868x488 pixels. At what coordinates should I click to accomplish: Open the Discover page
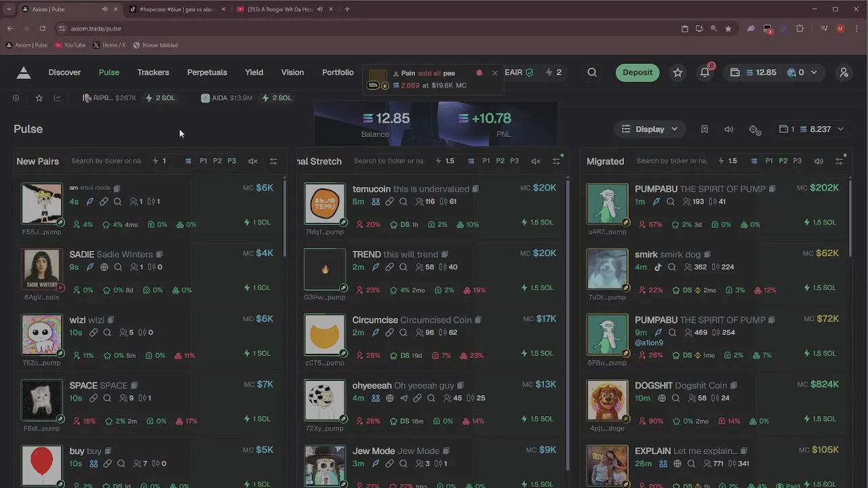coord(64,73)
